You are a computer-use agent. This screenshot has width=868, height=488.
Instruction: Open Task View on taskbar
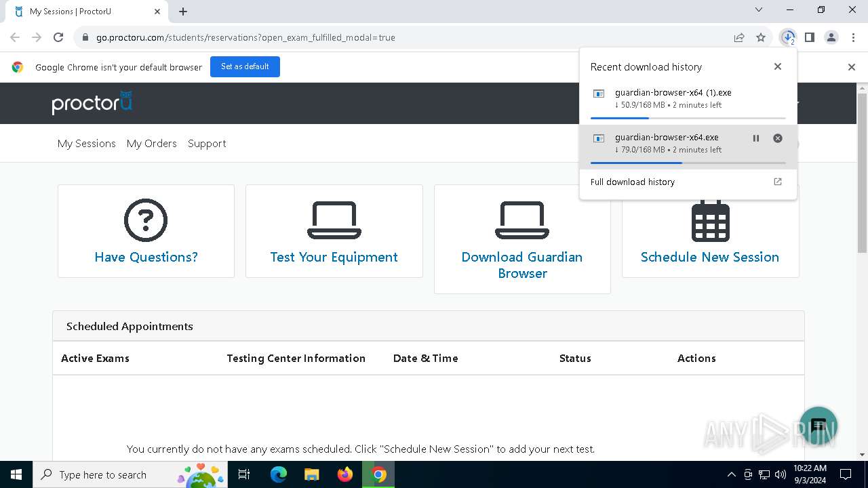coord(245,474)
